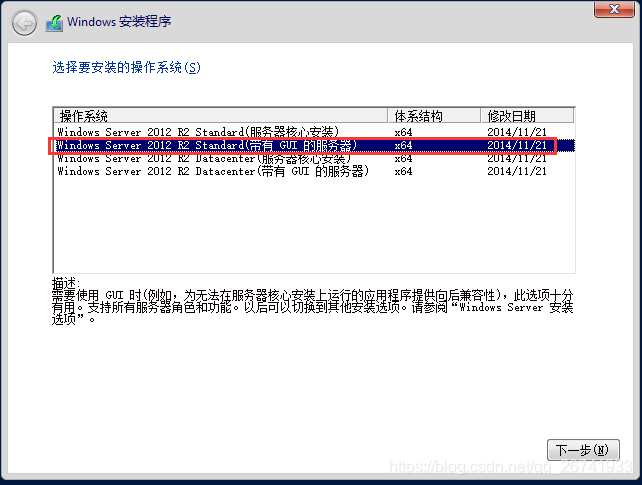The image size is (642, 485).
Task: Click the 体系结构 column header
Action: pos(434,116)
